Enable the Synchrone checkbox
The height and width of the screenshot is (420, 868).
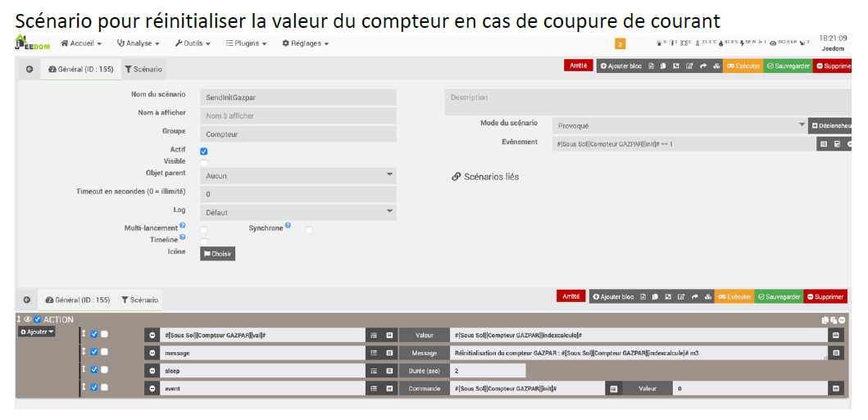tap(309, 230)
